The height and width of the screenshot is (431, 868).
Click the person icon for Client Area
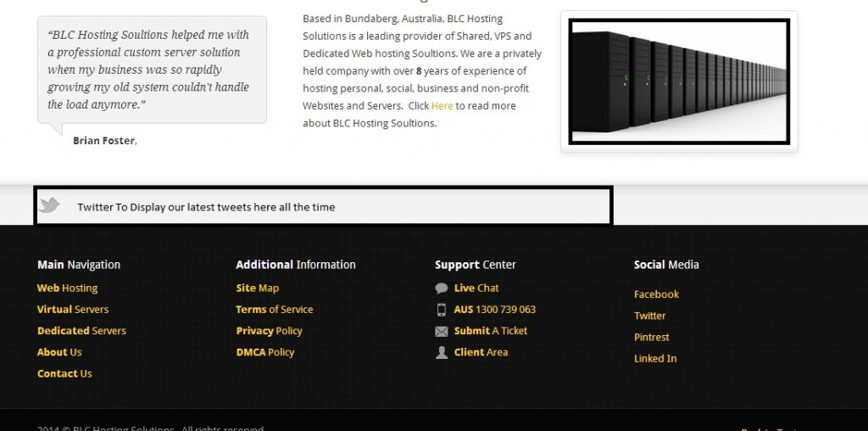441,352
